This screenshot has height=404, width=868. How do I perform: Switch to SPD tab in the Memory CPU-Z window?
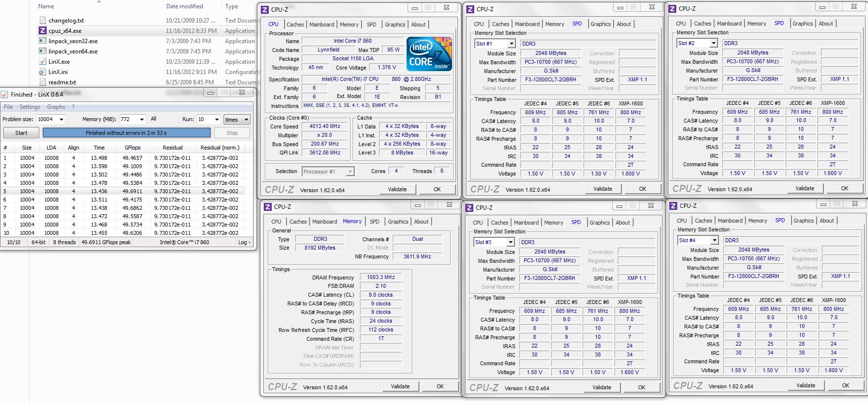[x=375, y=222]
